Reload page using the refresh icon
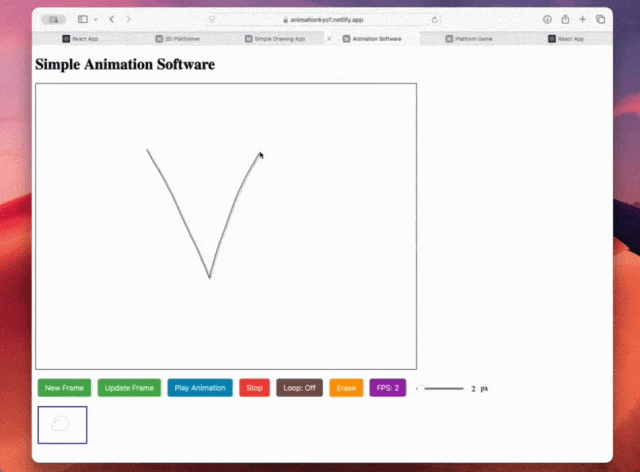Screen dimensions: 640x472 [x=434, y=19]
